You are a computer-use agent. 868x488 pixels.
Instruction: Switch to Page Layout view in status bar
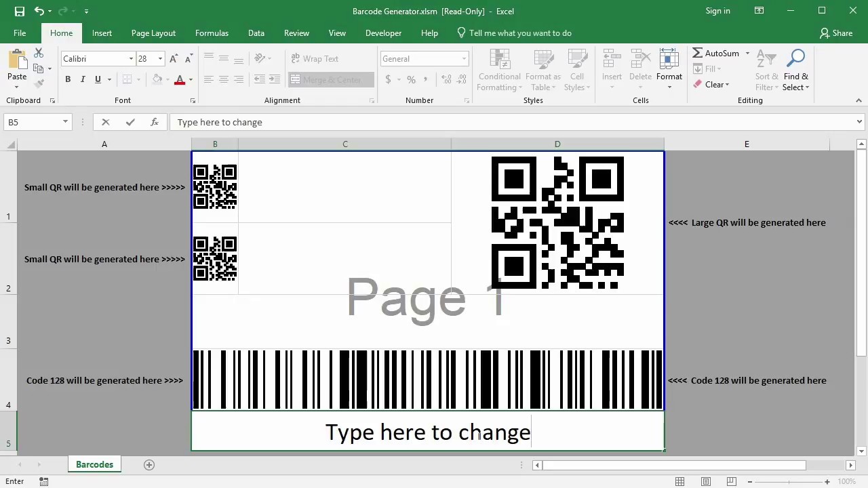coord(705,481)
